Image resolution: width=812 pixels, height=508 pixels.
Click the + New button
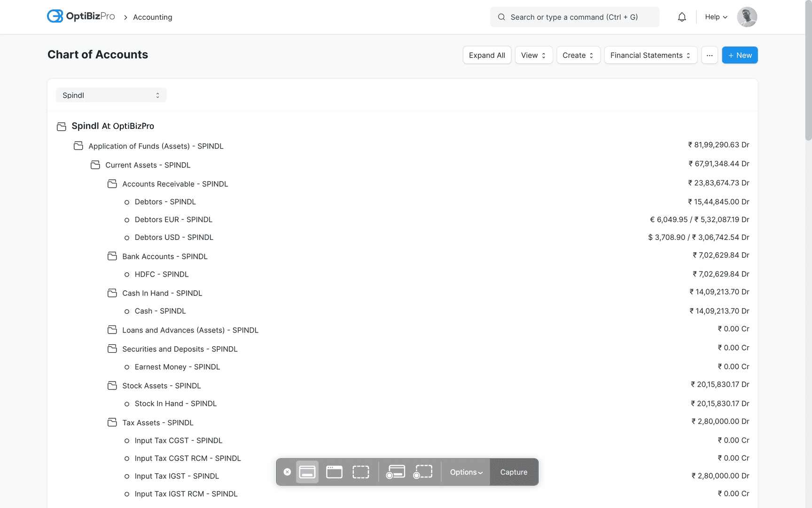[740, 55]
